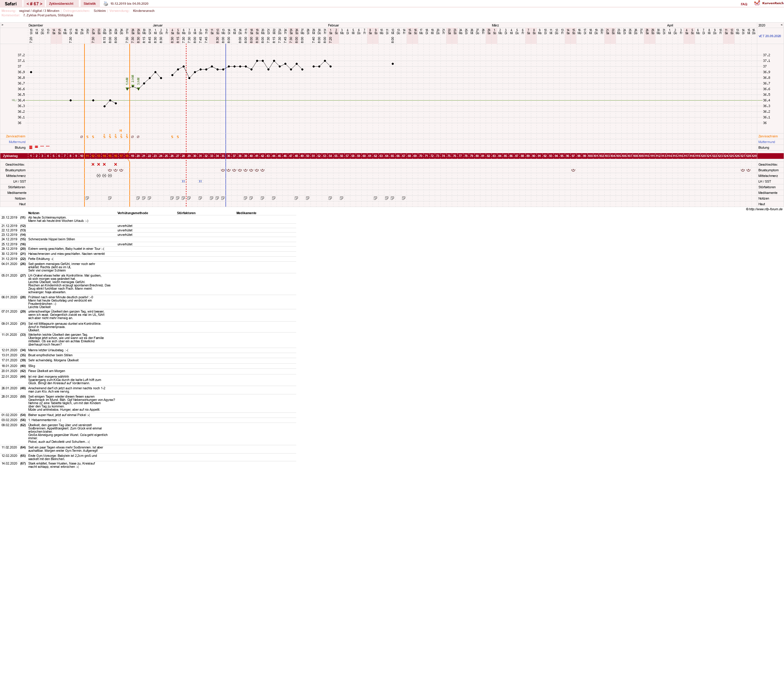
Task: Click the '1. Hebammentermin' note text
Action: click(45, 420)
